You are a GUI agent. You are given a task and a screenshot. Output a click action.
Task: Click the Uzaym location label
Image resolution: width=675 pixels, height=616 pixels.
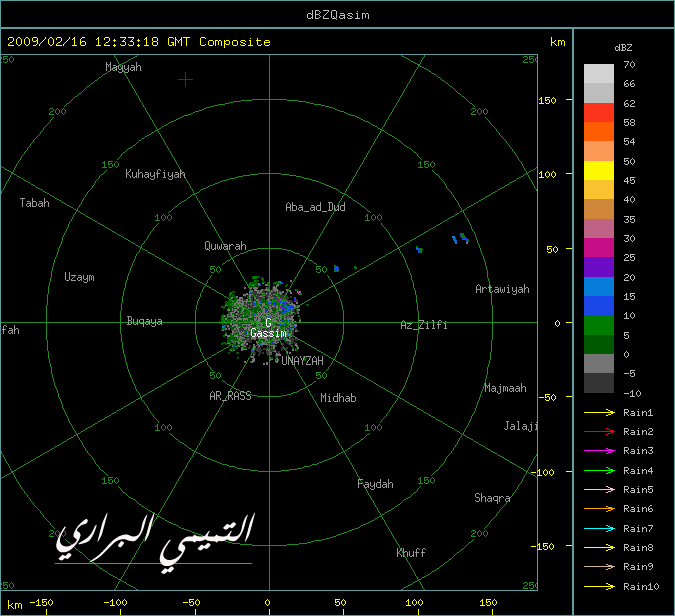(x=79, y=277)
